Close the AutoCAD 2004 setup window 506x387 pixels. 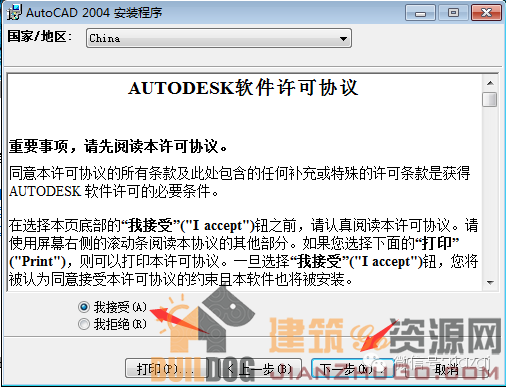coord(486,13)
